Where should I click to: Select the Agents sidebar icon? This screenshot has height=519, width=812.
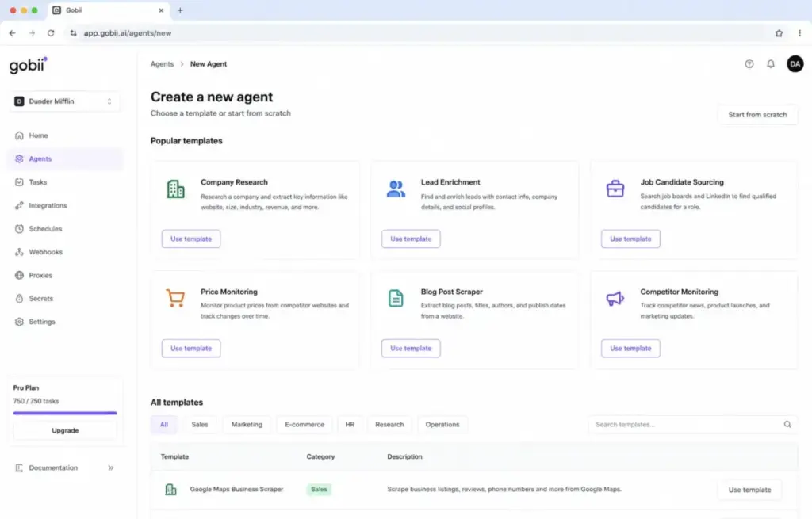(x=19, y=158)
